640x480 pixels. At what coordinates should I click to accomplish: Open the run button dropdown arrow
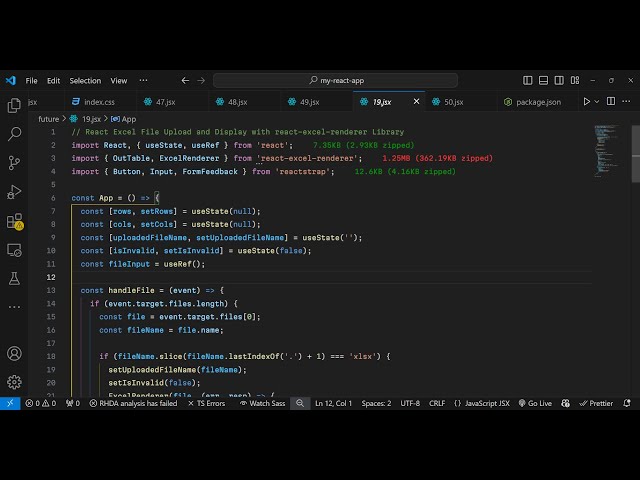tap(599, 101)
